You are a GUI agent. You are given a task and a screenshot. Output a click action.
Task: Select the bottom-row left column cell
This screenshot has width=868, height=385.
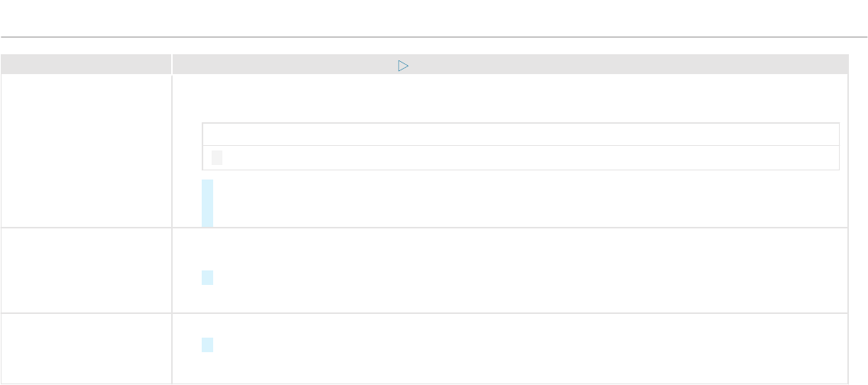pos(86,348)
